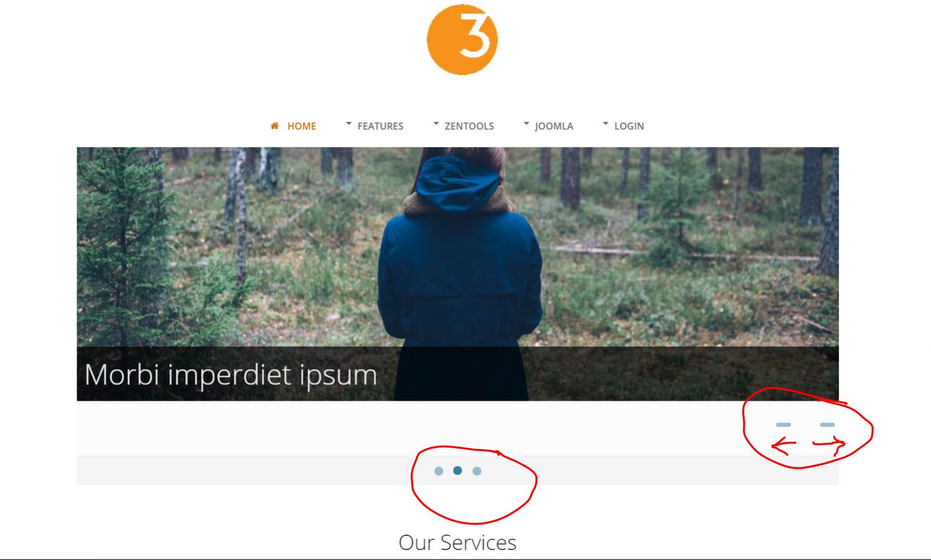The width and height of the screenshot is (931, 560).
Task: Expand the LOGIN dropdown arrow
Action: coord(606,124)
